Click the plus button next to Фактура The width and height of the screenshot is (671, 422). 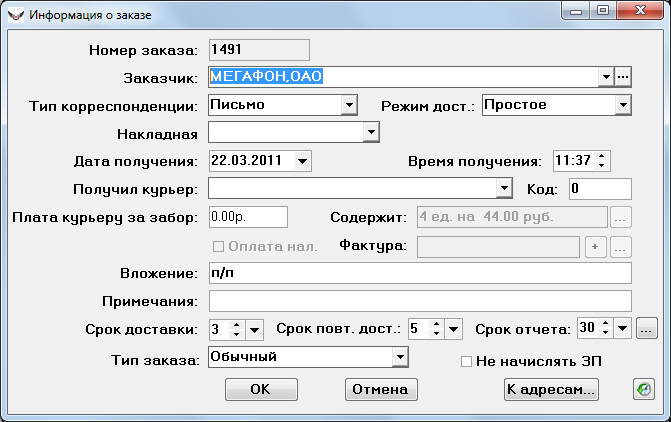(x=595, y=247)
